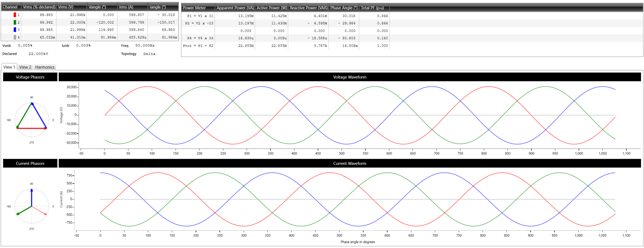This screenshot has height=248, width=644.
Task: Click the Current Phasors panel header
Action: pos(30,163)
